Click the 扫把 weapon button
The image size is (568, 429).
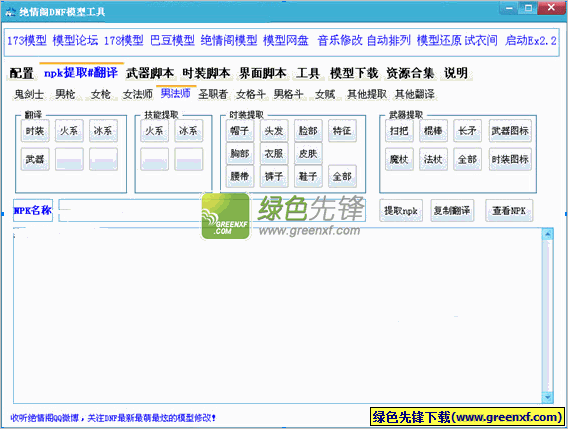point(399,131)
